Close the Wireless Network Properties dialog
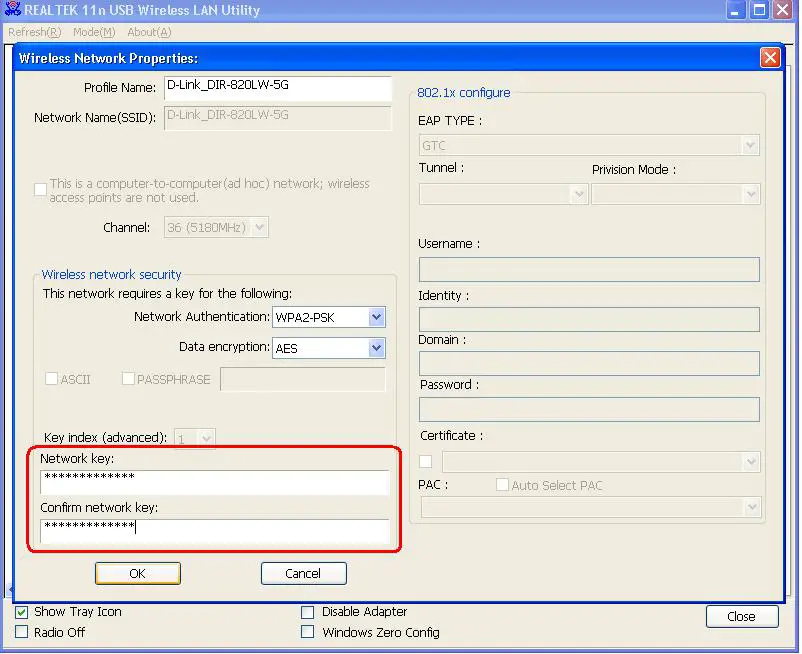The image size is (802, 654). pyautogui.click(x=769, y=58)
